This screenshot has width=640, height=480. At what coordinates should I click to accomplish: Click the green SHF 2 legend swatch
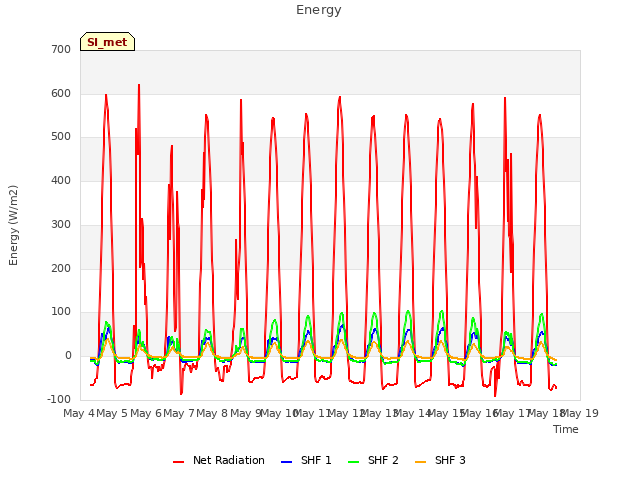tap(353, 462)
